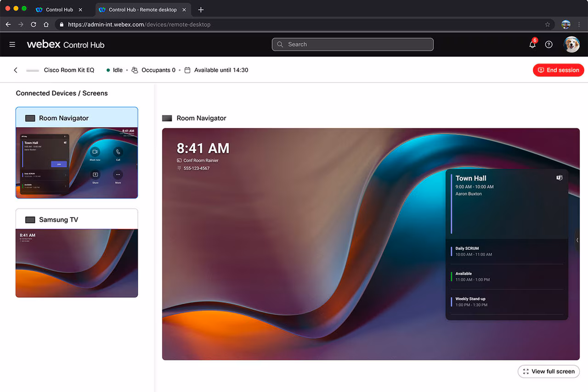
Task: Click More icon in Room Navigator thumbnail
Action: (118, 175)
